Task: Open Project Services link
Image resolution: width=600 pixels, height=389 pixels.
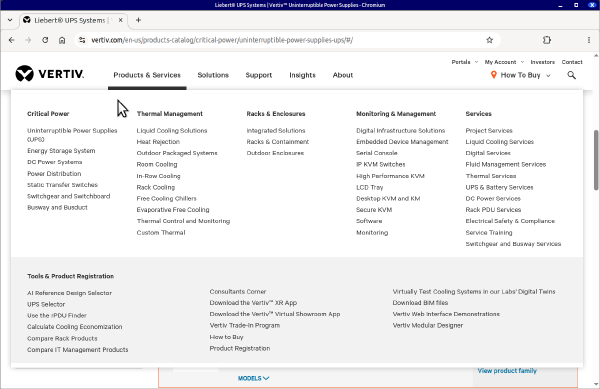Action: (489, 130)
